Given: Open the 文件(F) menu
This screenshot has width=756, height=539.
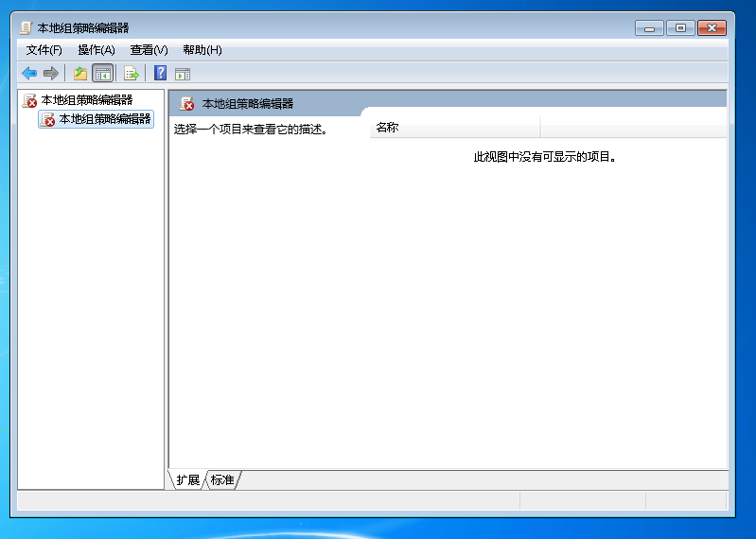Looking at the screenshot, I should [x=44, y=50].
